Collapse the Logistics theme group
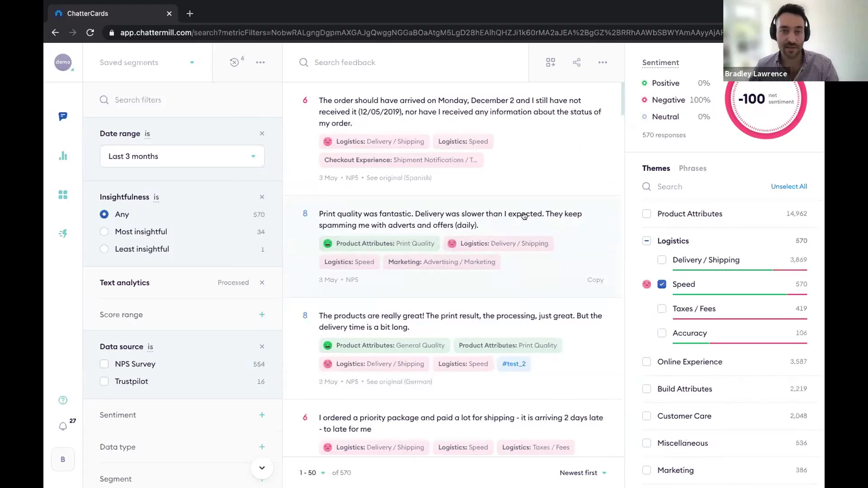 coord(646,241)
